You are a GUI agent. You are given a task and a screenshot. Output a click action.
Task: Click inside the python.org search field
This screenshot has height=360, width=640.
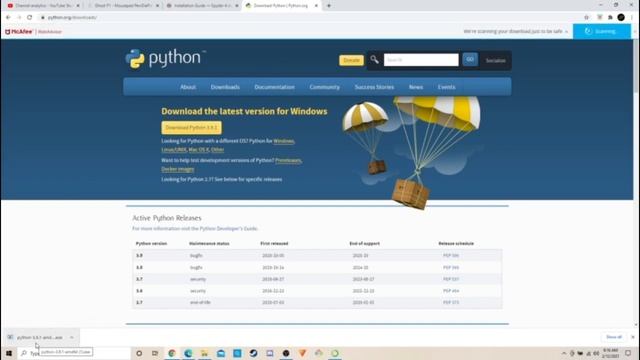click(x=421, y=60)
